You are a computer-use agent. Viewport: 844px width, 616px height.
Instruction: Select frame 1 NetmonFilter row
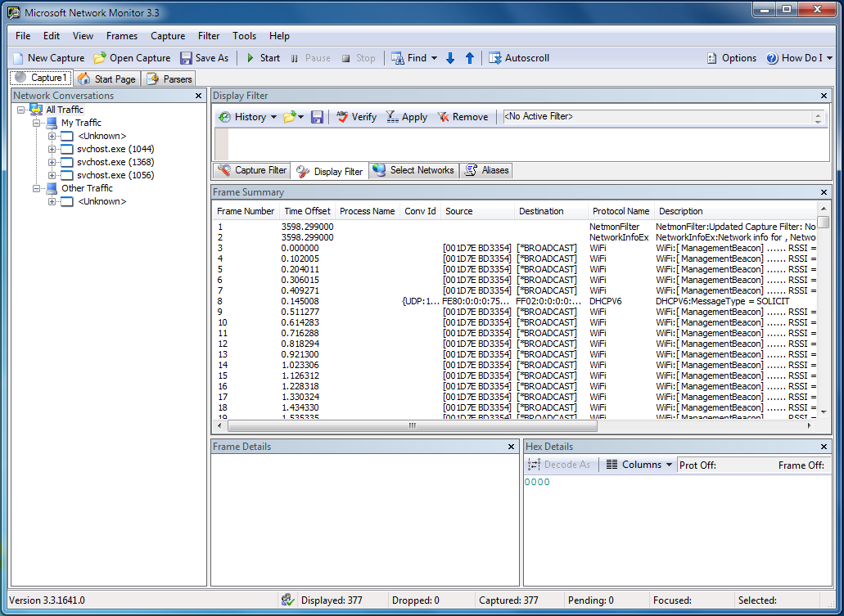pos(515,227)
